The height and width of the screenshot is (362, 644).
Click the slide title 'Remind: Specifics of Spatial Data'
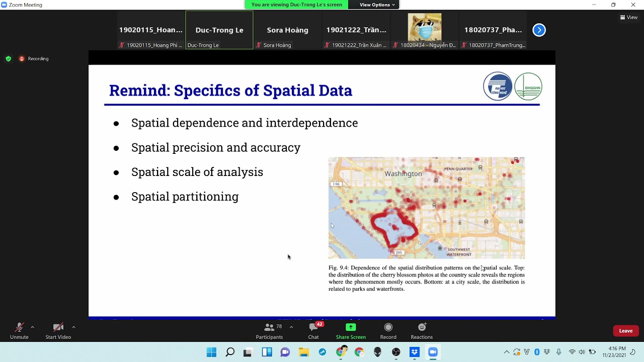(230, 90)
